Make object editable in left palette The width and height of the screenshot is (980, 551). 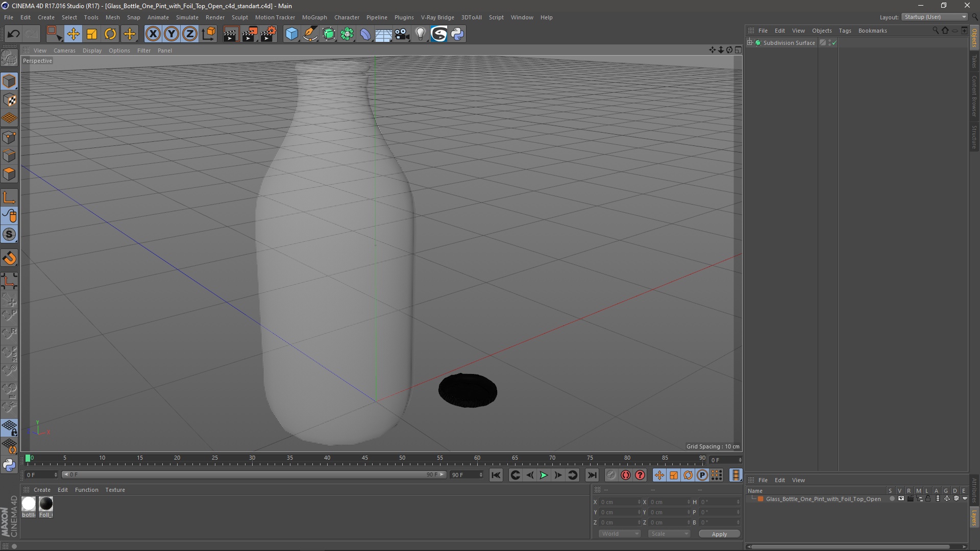point(9,58)
